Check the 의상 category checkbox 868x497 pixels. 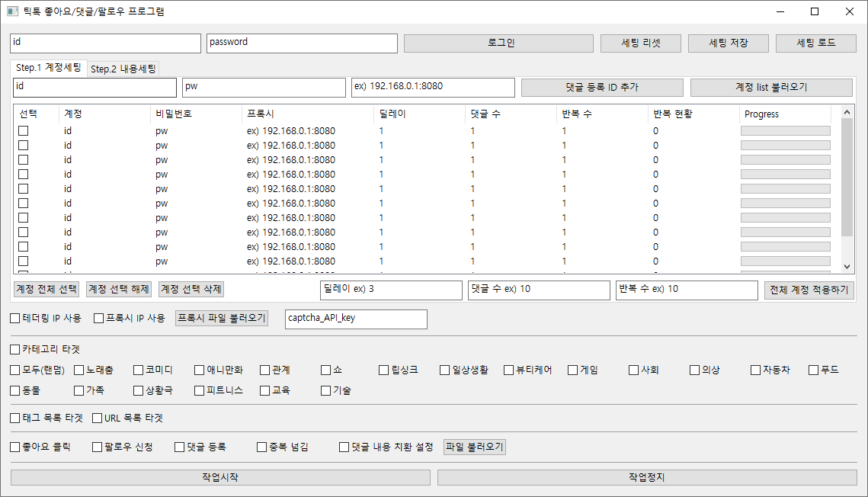tap(694, 370)
